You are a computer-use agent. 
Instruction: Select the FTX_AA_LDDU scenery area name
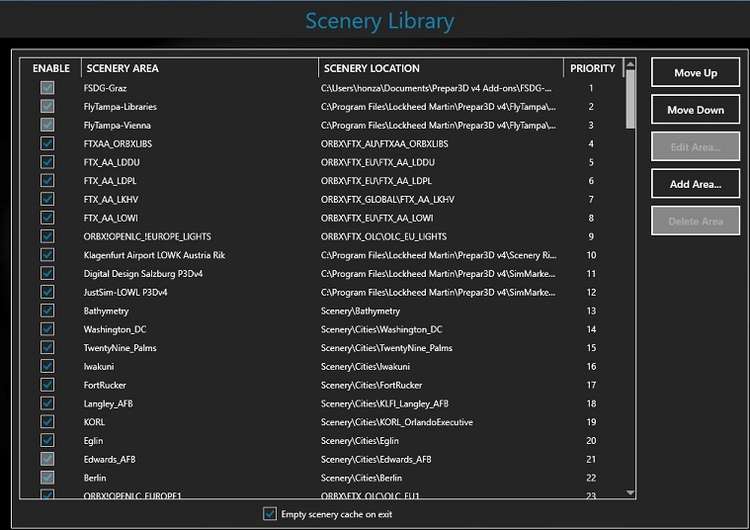[111, 163]
